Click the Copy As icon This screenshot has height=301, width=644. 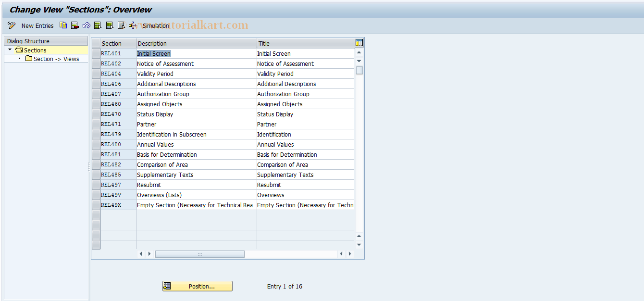point(63,25)
